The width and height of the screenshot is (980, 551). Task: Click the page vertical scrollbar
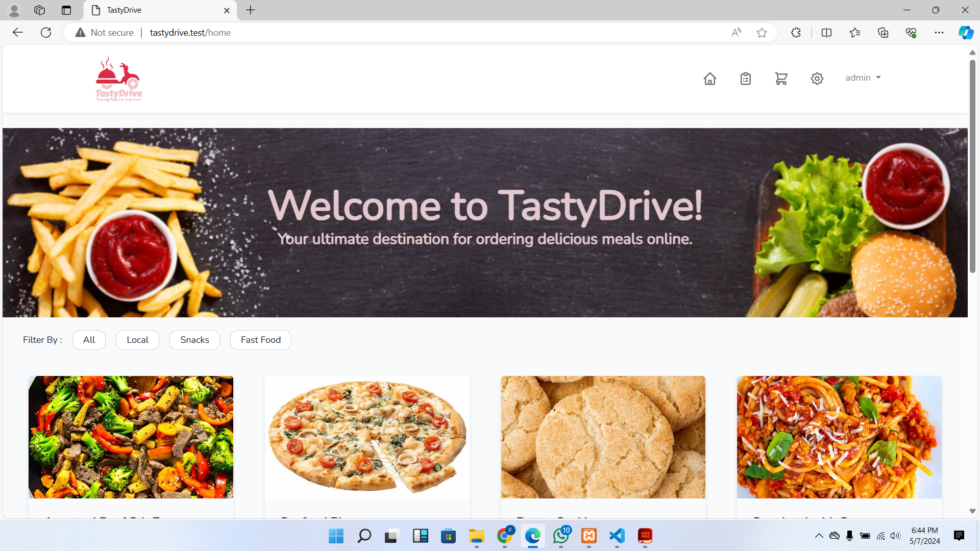click(972, 166)
